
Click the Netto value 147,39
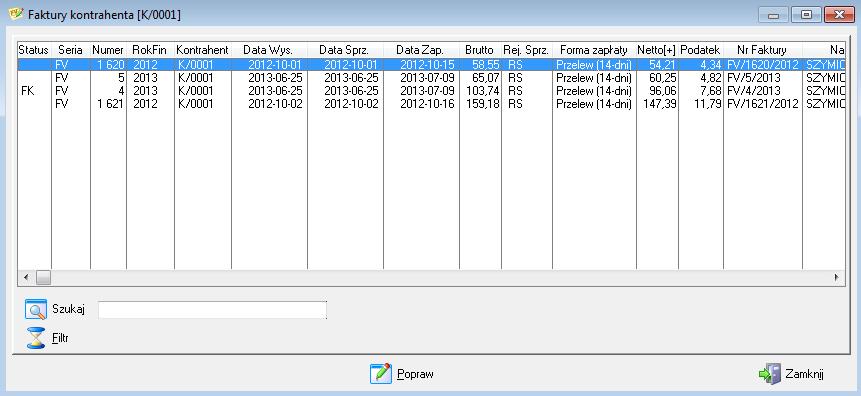pyautogui.click(x=659, y=104)
